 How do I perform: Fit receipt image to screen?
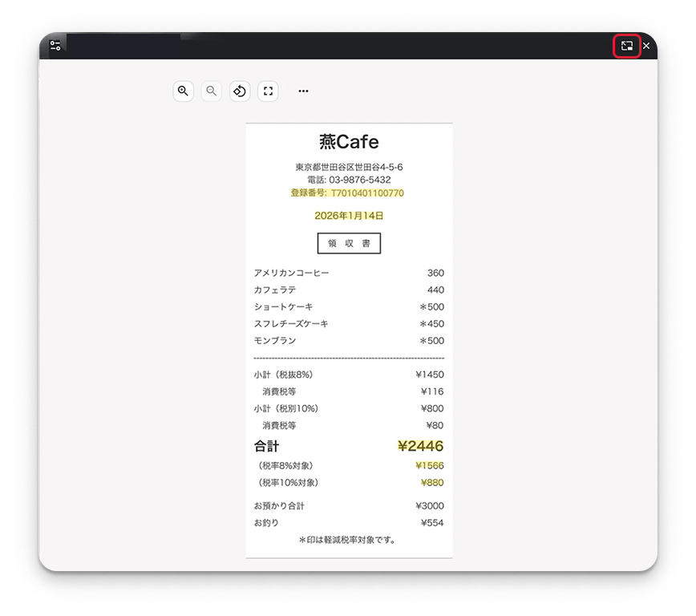tap(268, 91)
